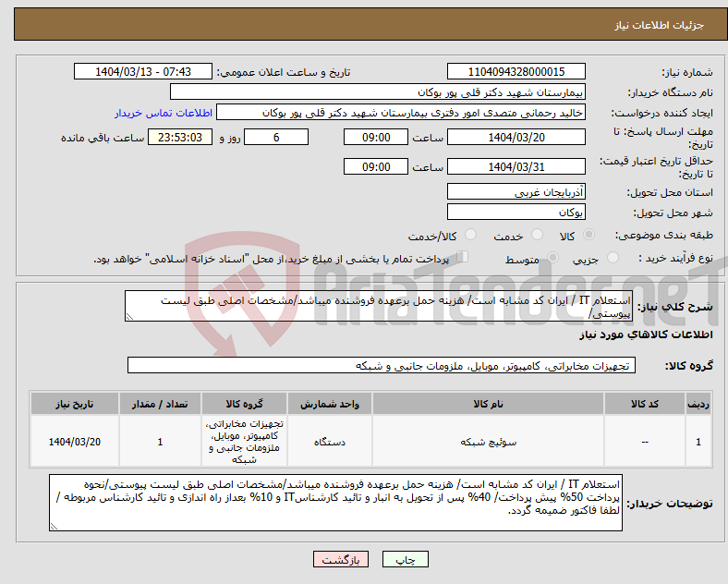Click the goods group cell in row 1

(x=244, y=442)
